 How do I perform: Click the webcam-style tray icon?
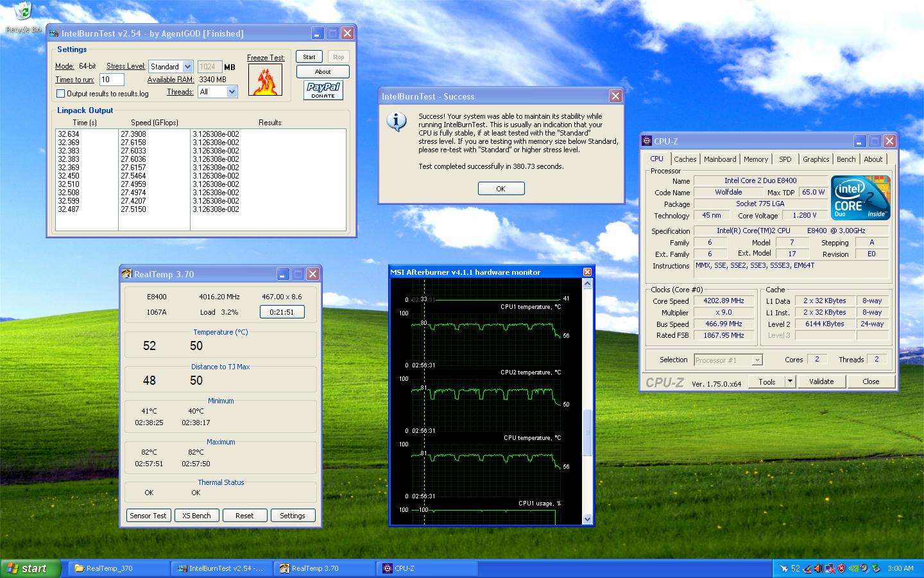865,568
